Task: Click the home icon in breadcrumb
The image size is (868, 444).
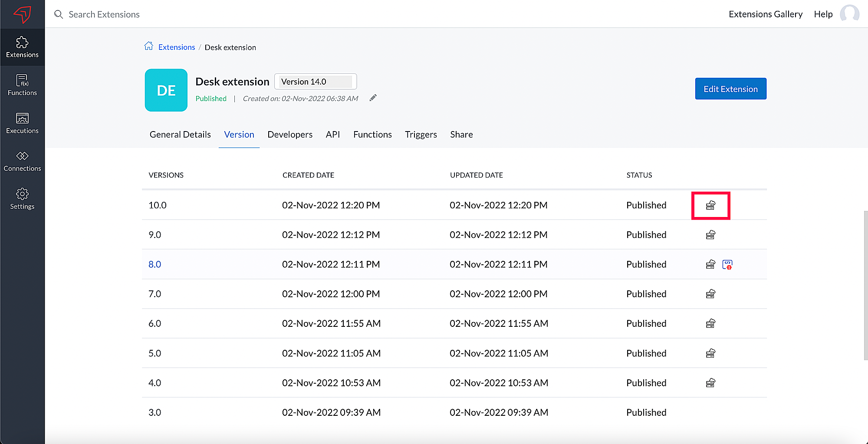Action: tap(148, 46)
